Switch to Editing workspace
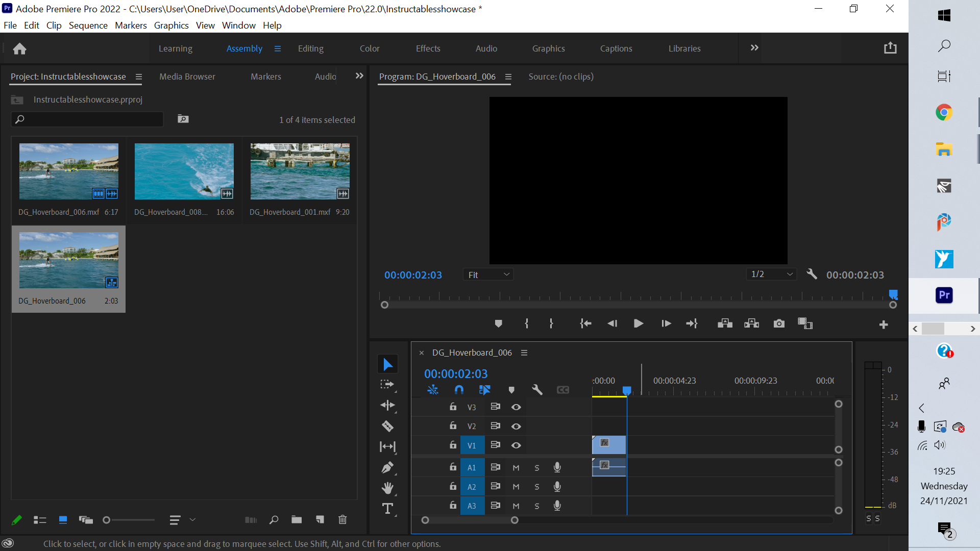This screenshot has width=980, height=551. (311, 48)
